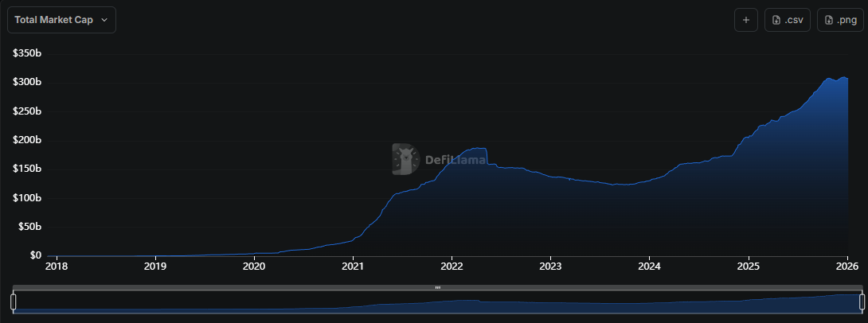Open the Total Market Cap dropdown
868x323 pixels.
pos(61,20)
